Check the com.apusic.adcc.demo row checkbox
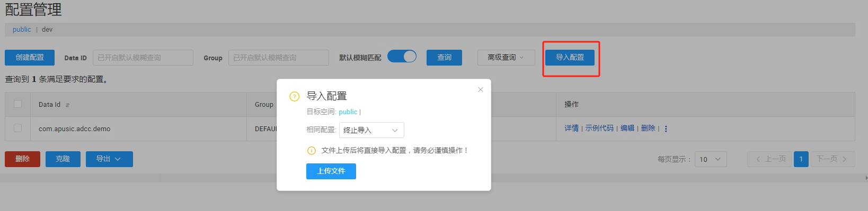 tap(18, 128)
